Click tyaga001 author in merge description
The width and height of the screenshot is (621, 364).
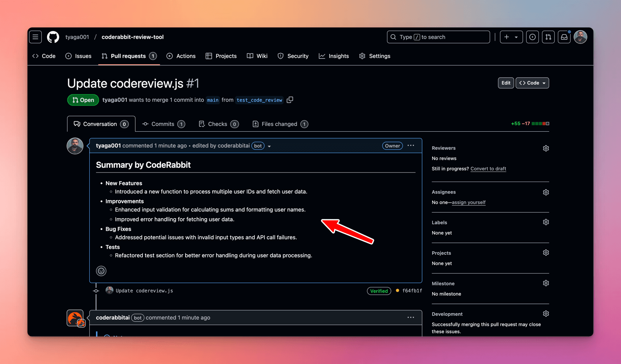click(x=115, y=100)
